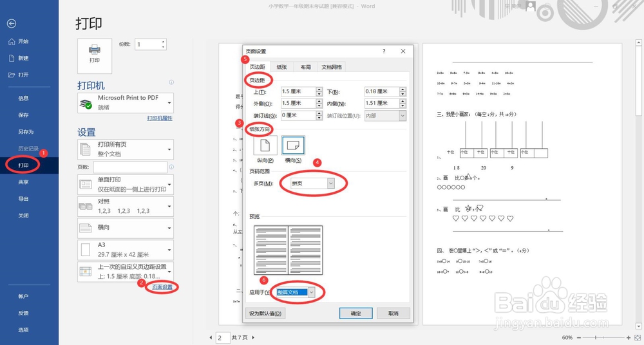This screenshot has height=345, width=644.
Task: Click the printer icon Print button
Action: [95, 56]
